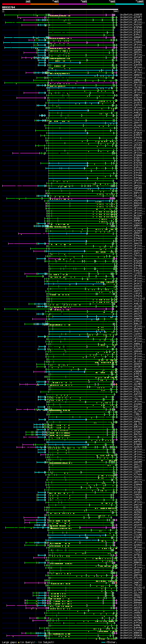Click the UniRef100_Q03878 label

click(131, 103)
